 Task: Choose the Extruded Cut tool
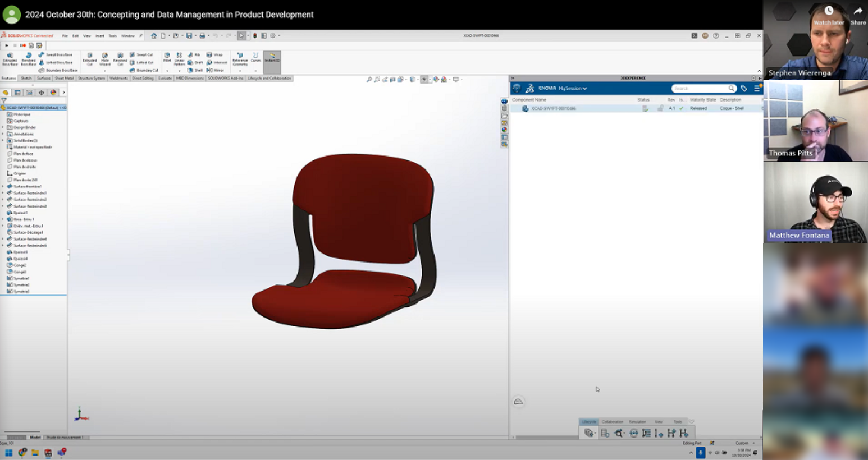[90, 59]
